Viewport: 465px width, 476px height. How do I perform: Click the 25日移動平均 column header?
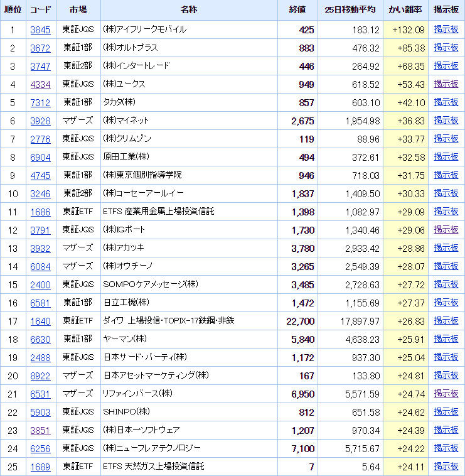(x=350, y=9)
